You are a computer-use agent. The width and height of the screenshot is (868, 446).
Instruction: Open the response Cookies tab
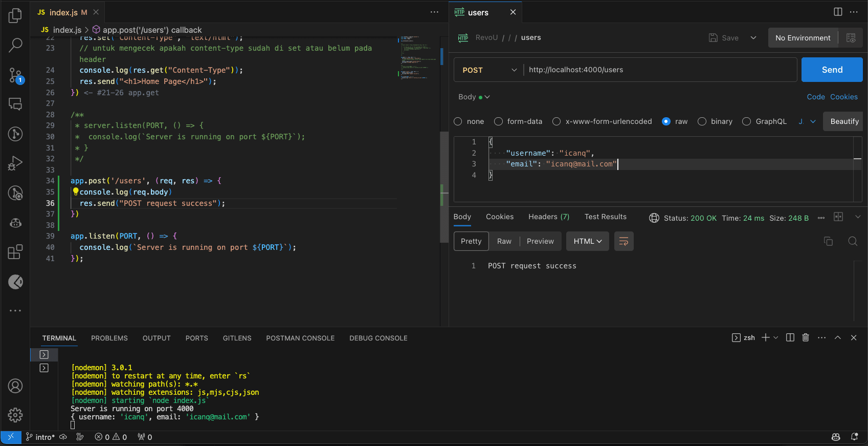pos(500,217)
